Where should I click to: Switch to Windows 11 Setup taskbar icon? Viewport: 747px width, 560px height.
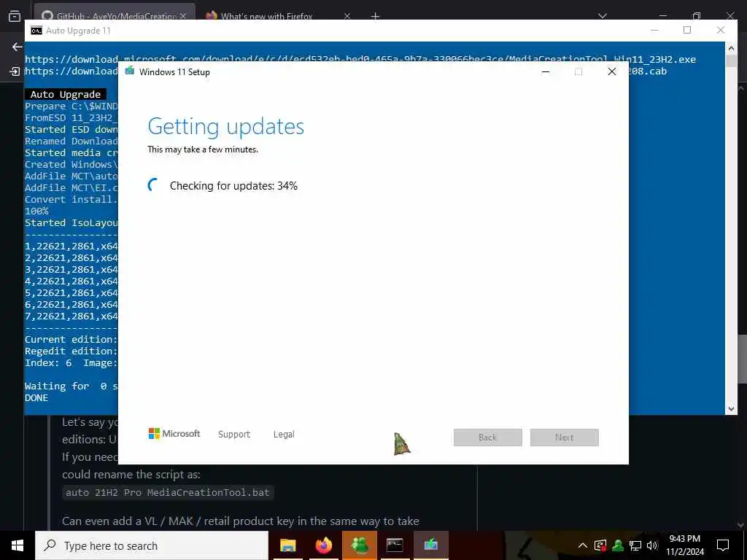tap(430, 545)
